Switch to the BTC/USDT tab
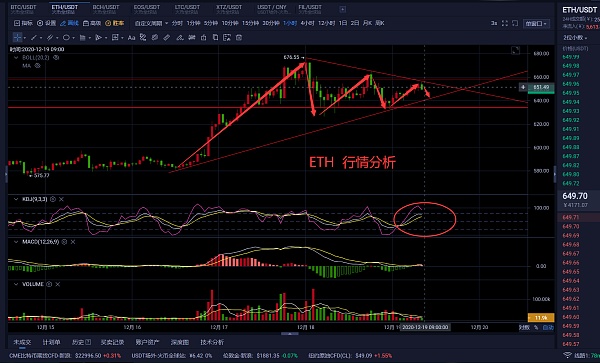Screen dimensions: 600x363 click(x=23, y=9)
